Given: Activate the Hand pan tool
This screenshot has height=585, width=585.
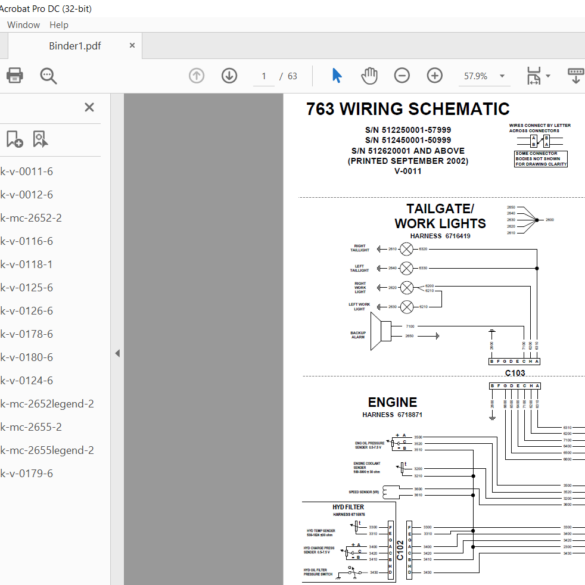Looking at the screenshot, I should pos(369,76).
